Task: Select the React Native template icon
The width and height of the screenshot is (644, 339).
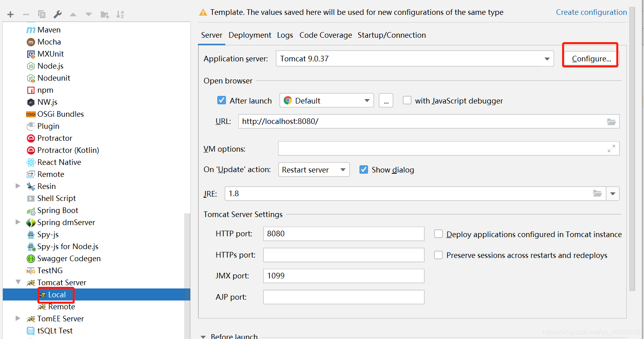Action: click(x=31, y=162)
